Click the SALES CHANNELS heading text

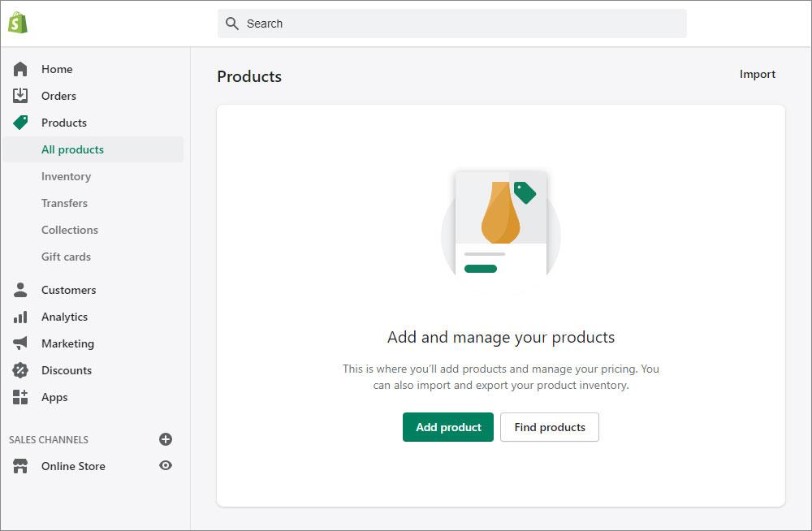click(49, 440)
